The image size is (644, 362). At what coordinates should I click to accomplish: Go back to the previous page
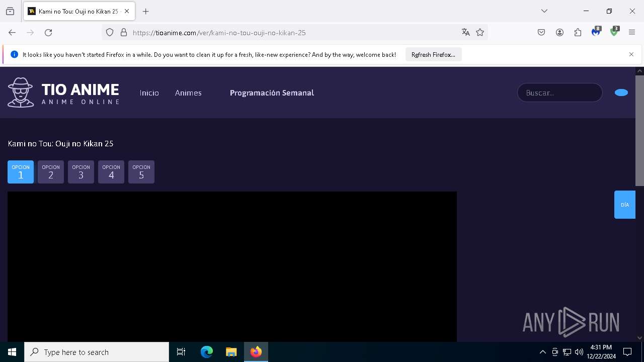pyautogui.click(x=12, y=32)
